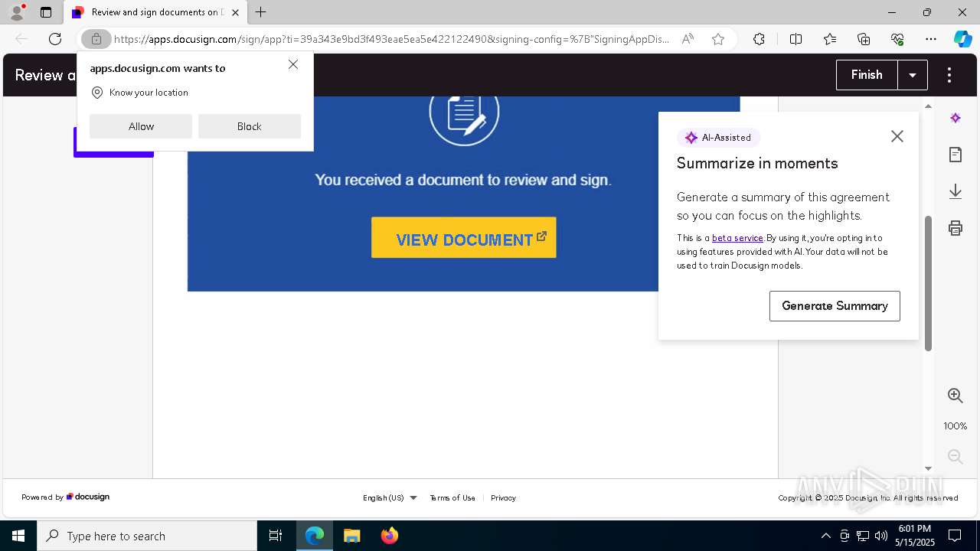
Task: Open Edge Settings and more menu
Action: tap(931, 39)
